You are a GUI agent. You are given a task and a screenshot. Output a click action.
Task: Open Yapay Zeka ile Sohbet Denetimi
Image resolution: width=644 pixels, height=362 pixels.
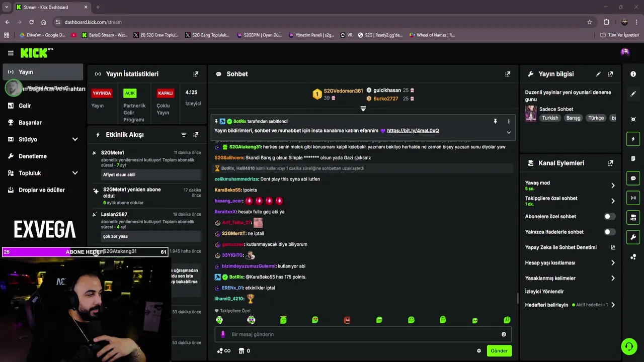coord(570,247)
